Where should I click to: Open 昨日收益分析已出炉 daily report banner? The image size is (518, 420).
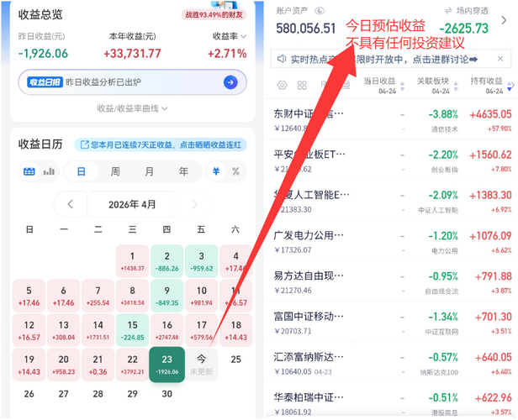132,82
